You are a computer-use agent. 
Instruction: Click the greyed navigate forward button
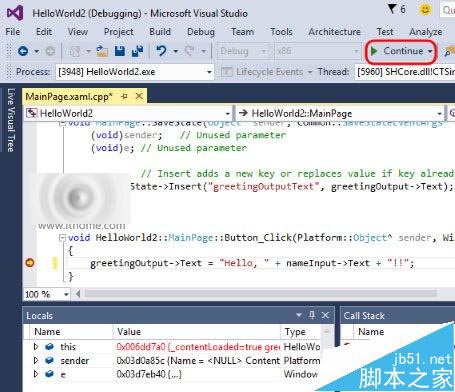50,51
